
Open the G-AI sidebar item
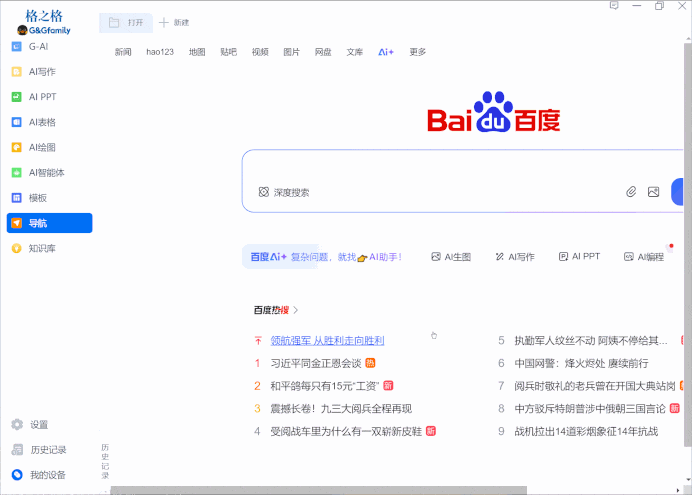38,46
